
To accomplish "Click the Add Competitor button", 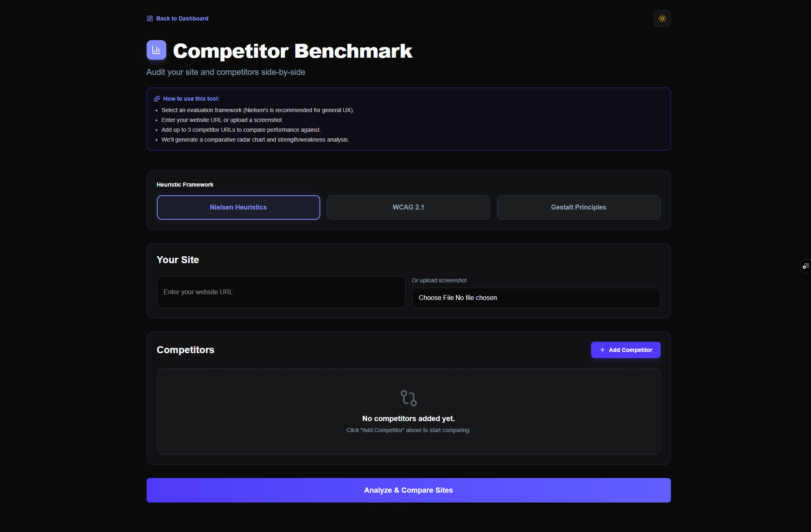I will pos(625,350).
